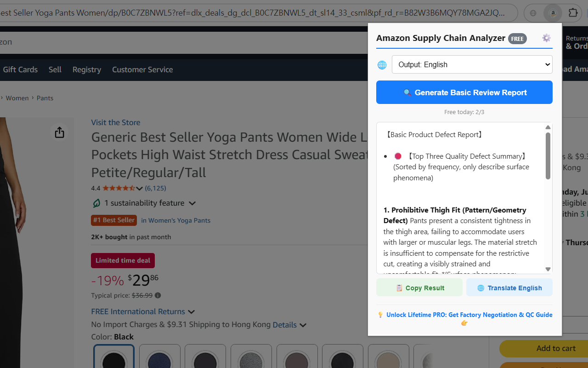Expand the star rating breakdown chevron
This screenshot has width=588, height=368.
click(140, 188)
